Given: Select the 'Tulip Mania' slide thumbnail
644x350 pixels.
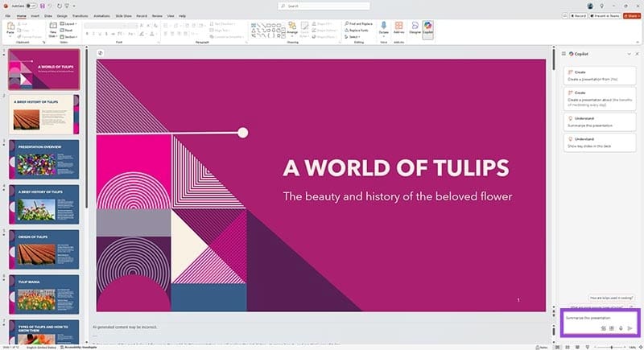Looking at the screenshot, I should 44,294.
